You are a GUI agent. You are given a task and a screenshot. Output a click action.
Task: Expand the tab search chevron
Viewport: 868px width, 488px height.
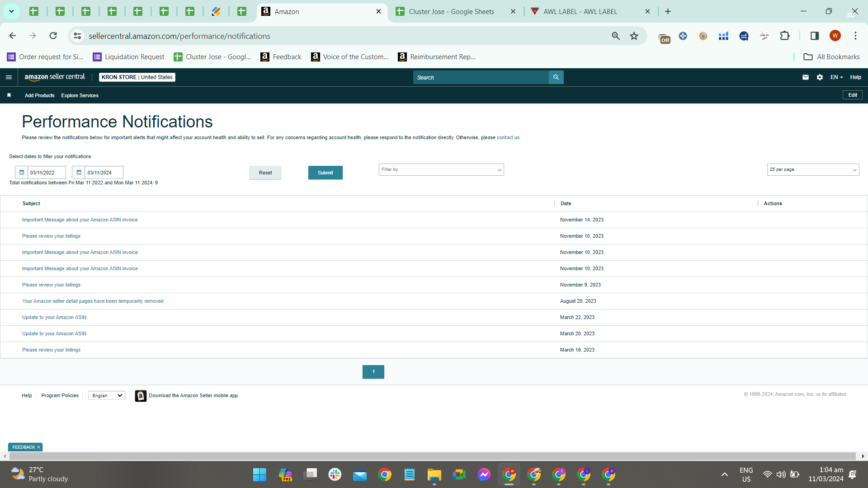pos(12,11)
